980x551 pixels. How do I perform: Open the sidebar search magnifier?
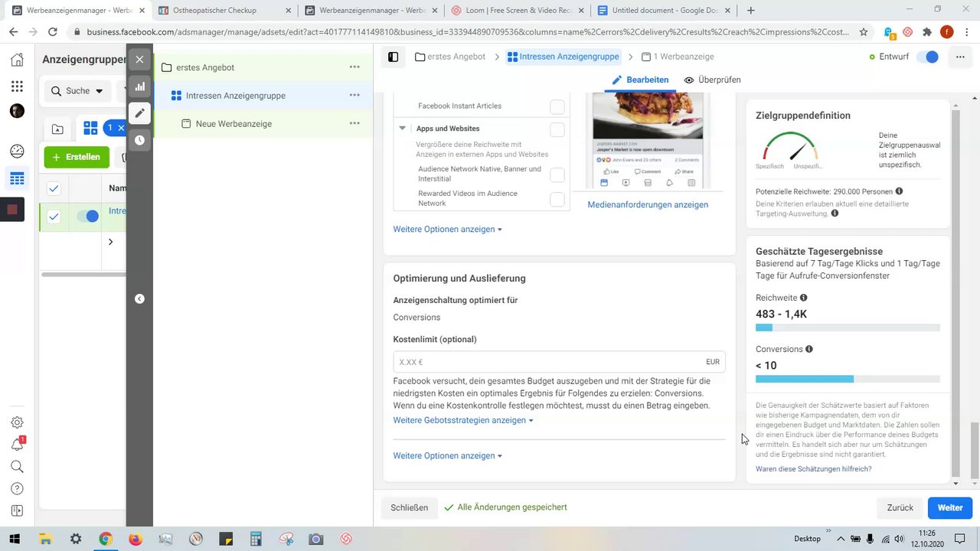tap(17, 467)
